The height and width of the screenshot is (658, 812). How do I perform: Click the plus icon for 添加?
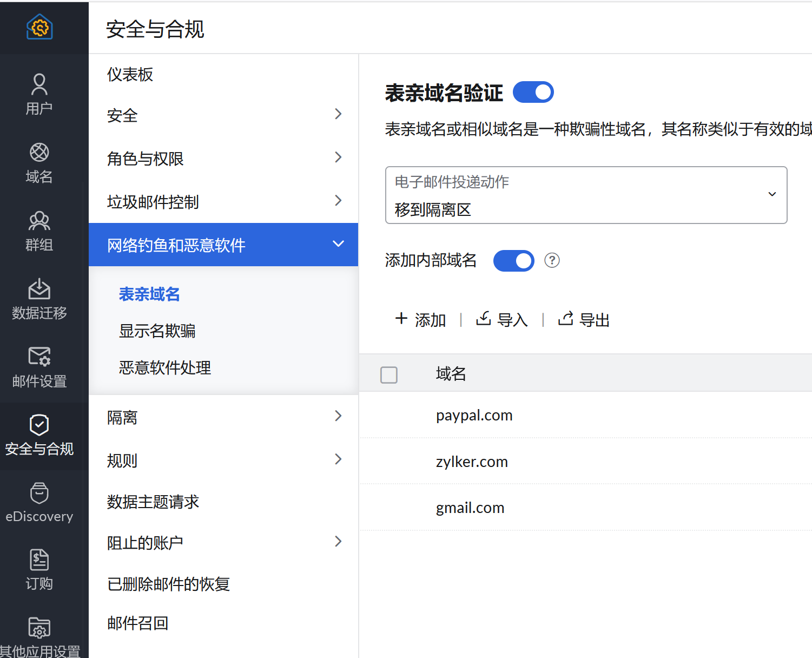click(401, 318)
